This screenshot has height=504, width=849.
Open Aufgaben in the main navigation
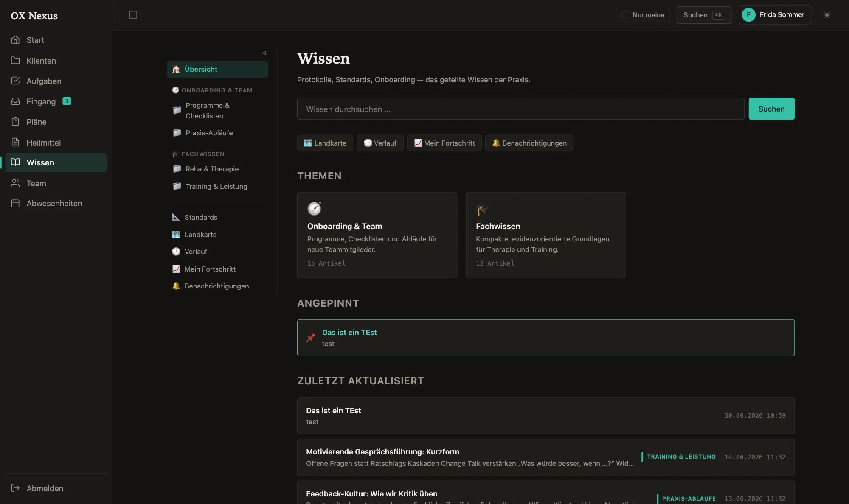(56, 81)
